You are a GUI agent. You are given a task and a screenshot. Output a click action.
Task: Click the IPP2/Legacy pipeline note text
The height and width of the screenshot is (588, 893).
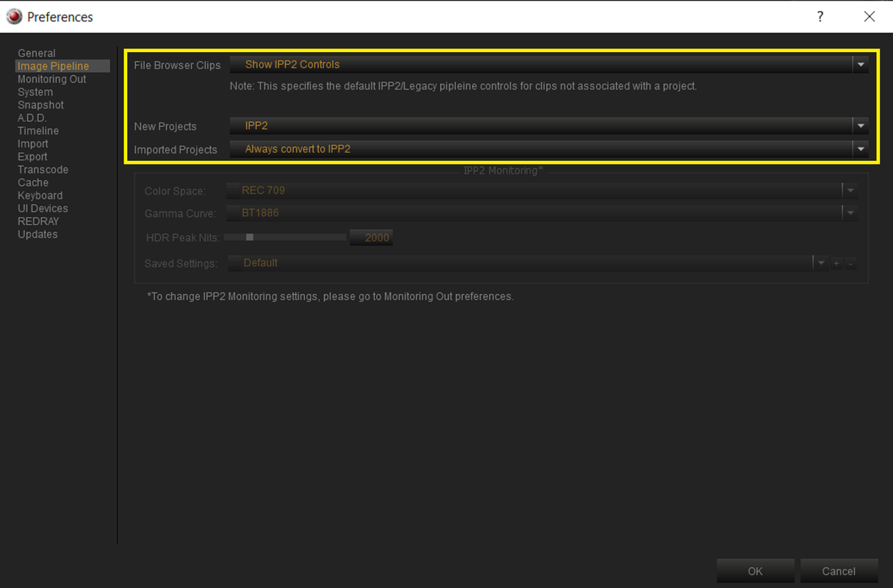(x=463, y=86)
